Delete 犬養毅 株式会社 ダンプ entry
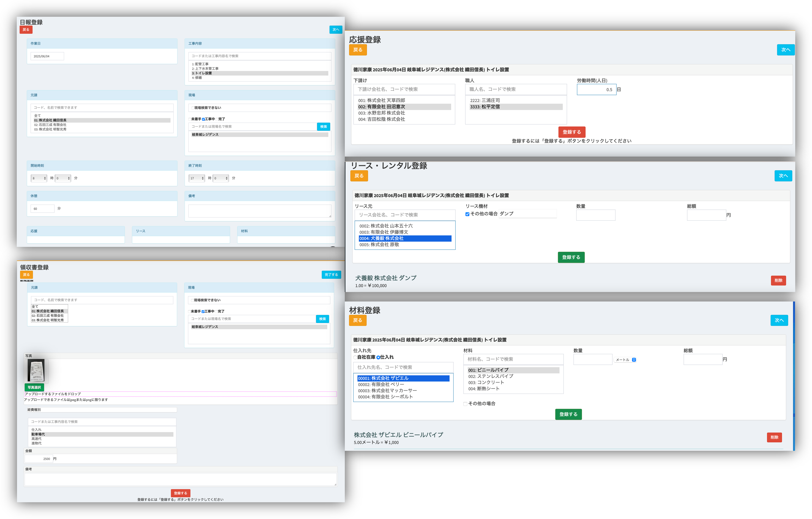The image size is (812, 519). (x=778, y=280)
